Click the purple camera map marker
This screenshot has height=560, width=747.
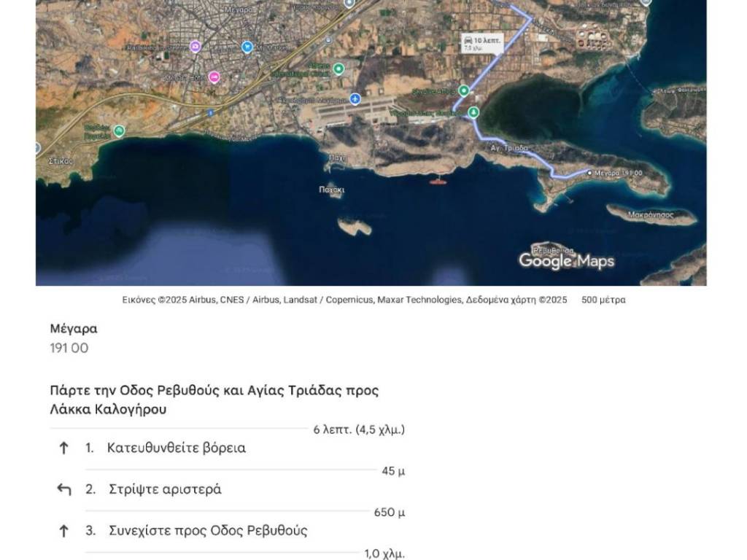195,47
